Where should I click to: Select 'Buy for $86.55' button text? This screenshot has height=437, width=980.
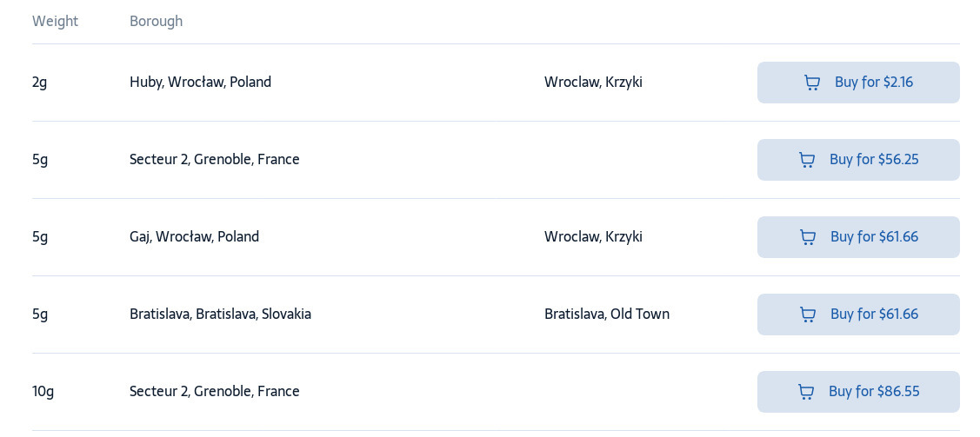pyautogui.click(x=874, y=392)
